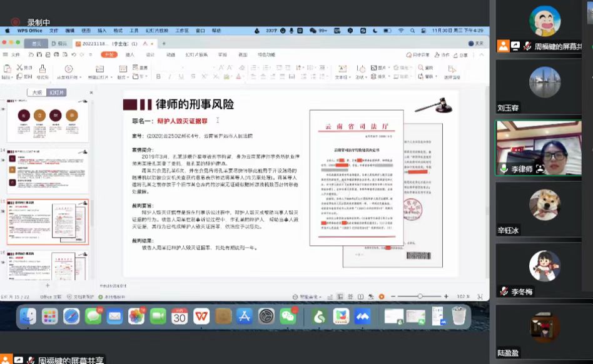The width and height of the screenshot is (593, 364).
Task: Select the format painter brush icon
Action: click(x=43, y=69)
